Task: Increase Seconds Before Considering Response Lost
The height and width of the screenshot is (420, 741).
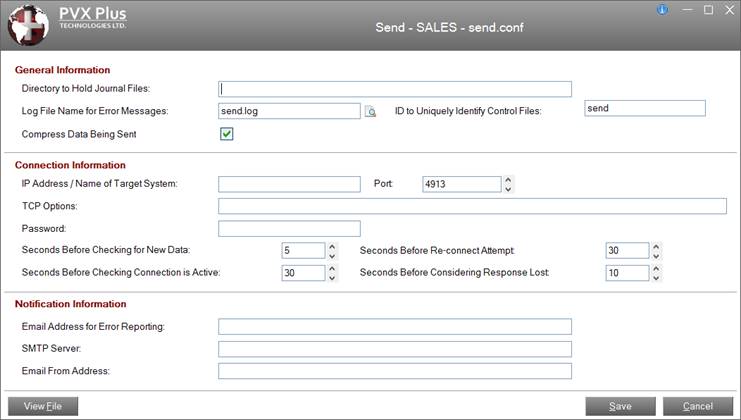Action: click(x=656, y=268)
